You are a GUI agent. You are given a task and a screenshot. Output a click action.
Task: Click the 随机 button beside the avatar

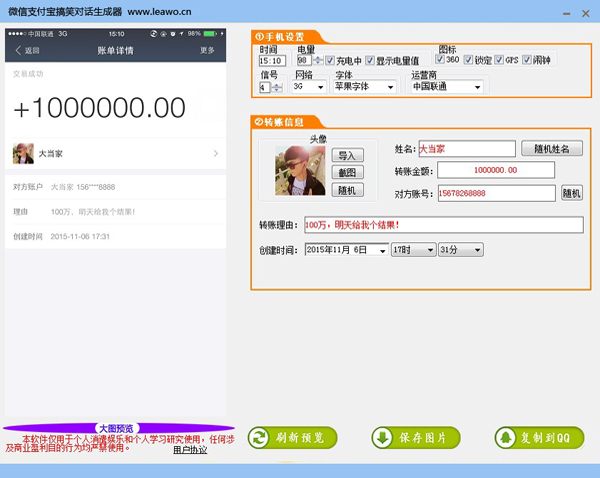pyautogui.click(x=347, y=190)
